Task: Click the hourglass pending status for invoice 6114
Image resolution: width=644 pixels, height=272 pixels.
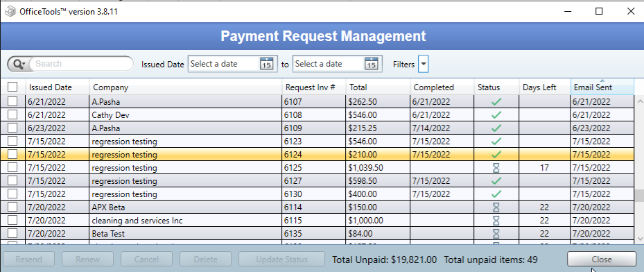Action: point(496,207)
